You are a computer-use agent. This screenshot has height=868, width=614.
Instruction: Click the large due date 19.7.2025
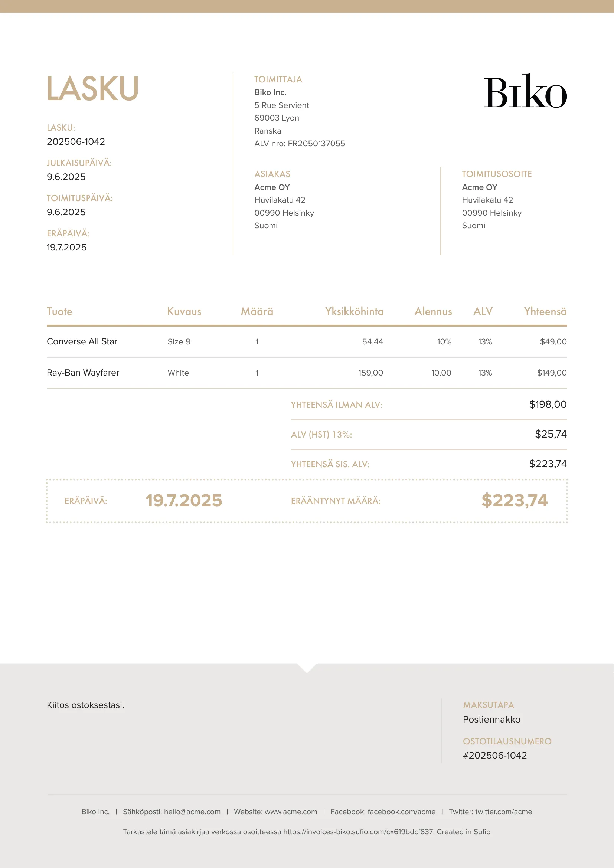coord(184,501)
